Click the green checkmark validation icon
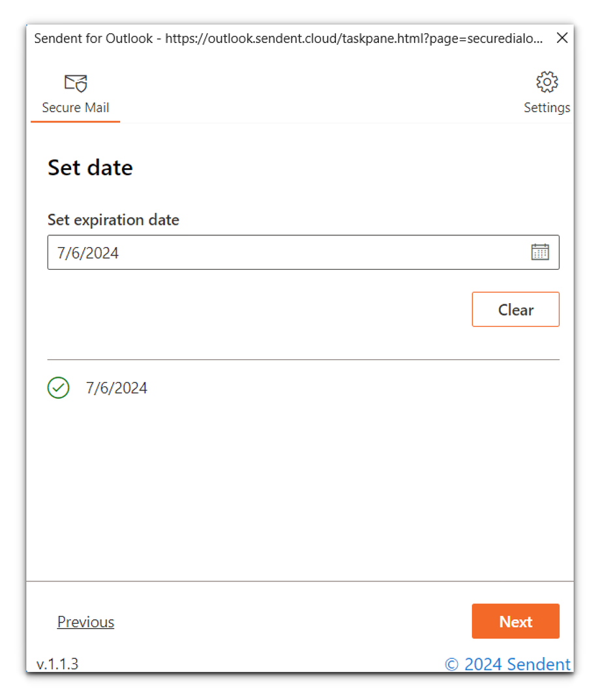Viewport: 600px width, 700px height. 59,388
